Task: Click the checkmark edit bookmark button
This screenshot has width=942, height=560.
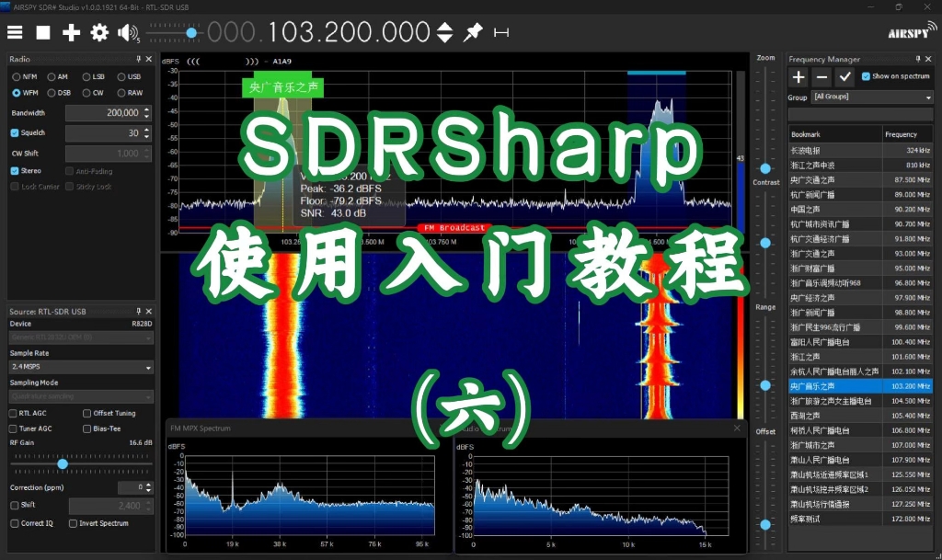Action: pos(844,77)
